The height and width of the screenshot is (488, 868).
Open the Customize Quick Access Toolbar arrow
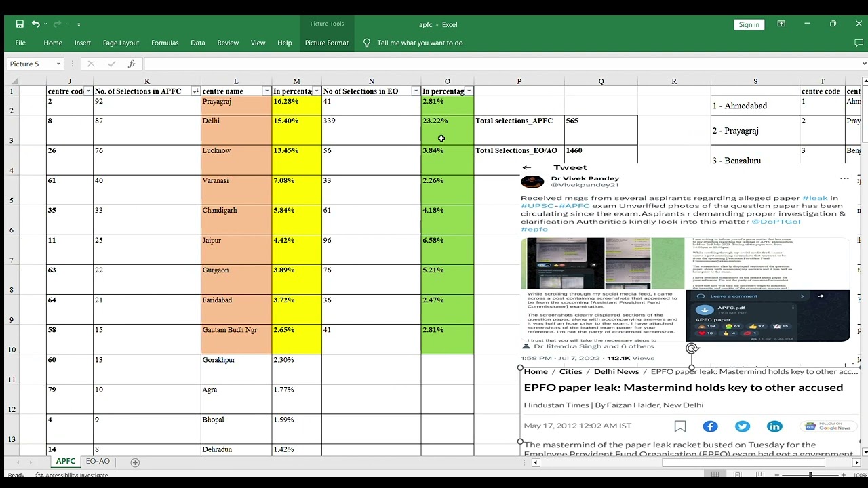coord(79,24)
